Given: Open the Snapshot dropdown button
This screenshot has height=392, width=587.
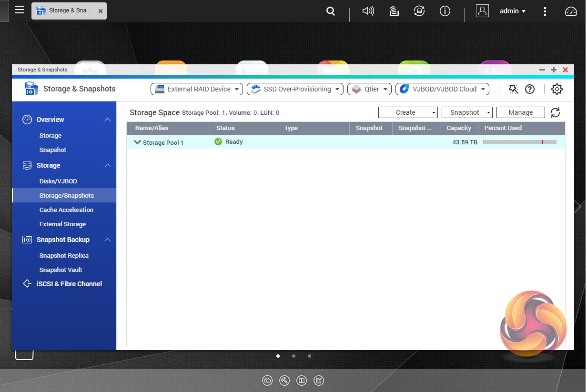Looking at the screenshot, I should pyautogui.click(x=467, y=112).
